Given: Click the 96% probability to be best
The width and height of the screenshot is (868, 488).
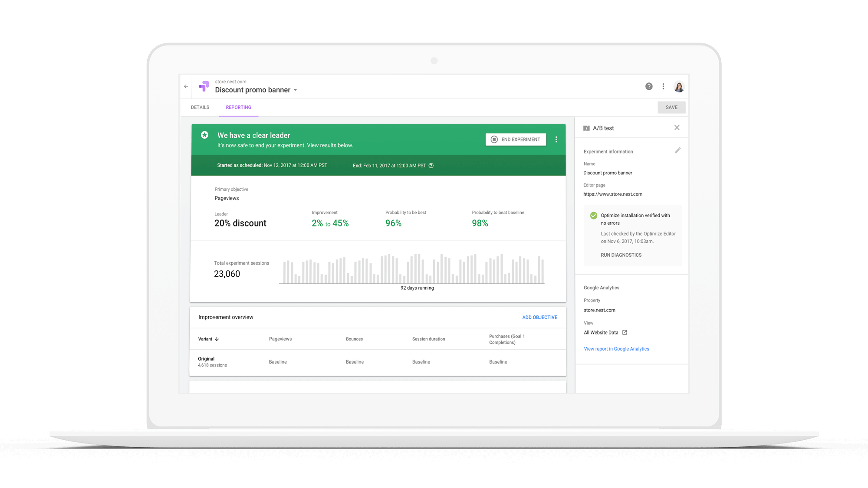Looking at the screenshot, I should 393,223.
